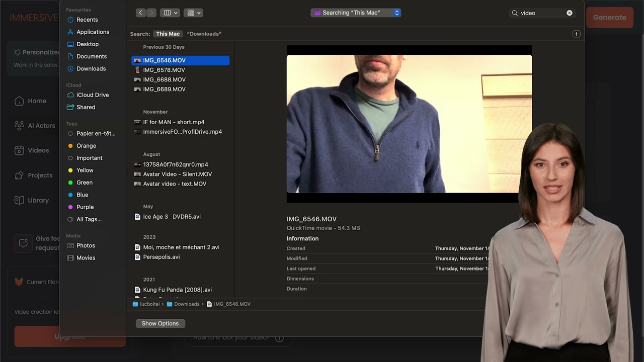Set search scope to This Mac

click(x=168, y=34)
